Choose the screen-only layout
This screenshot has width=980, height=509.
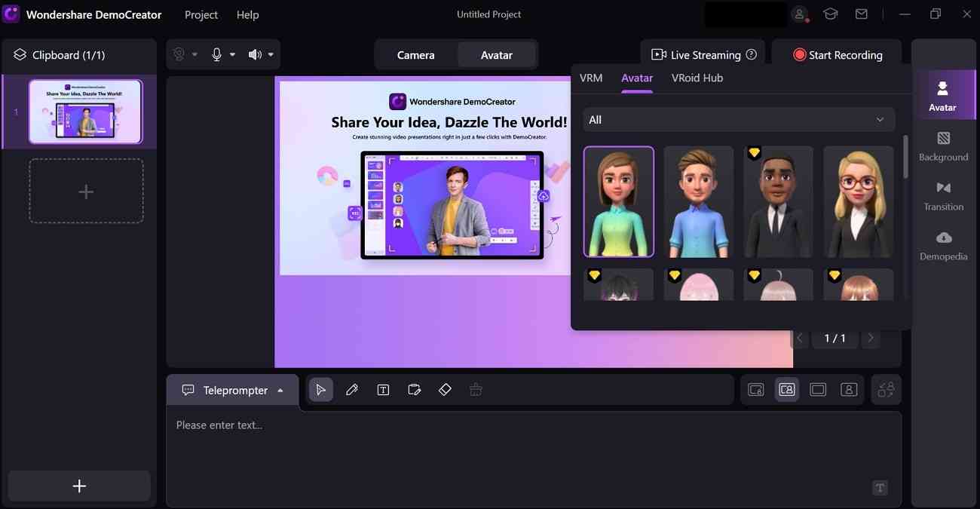point(818,390)
